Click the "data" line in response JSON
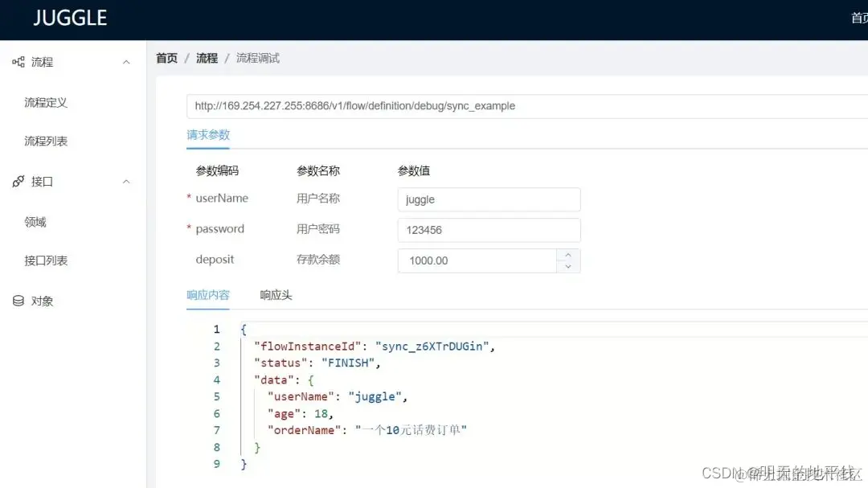The image size is (868, 488). coord(284,380)
